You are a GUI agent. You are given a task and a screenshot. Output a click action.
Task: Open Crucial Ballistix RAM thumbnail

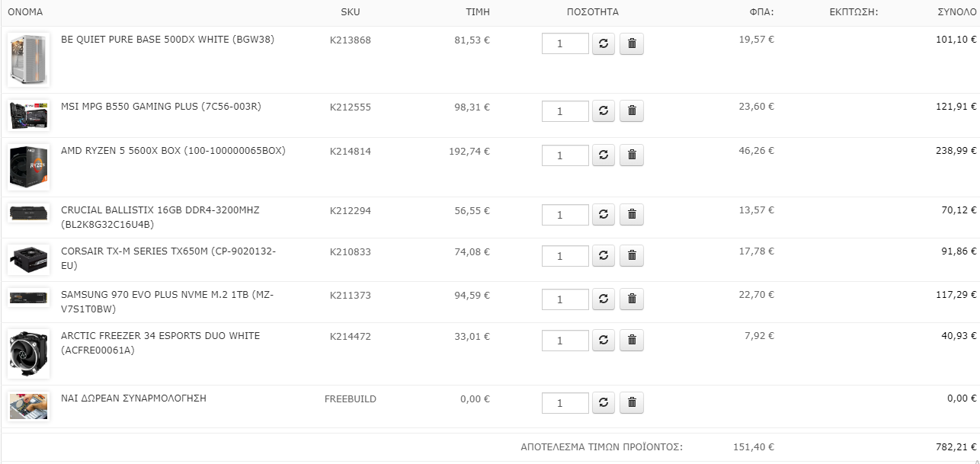[29, 214]
